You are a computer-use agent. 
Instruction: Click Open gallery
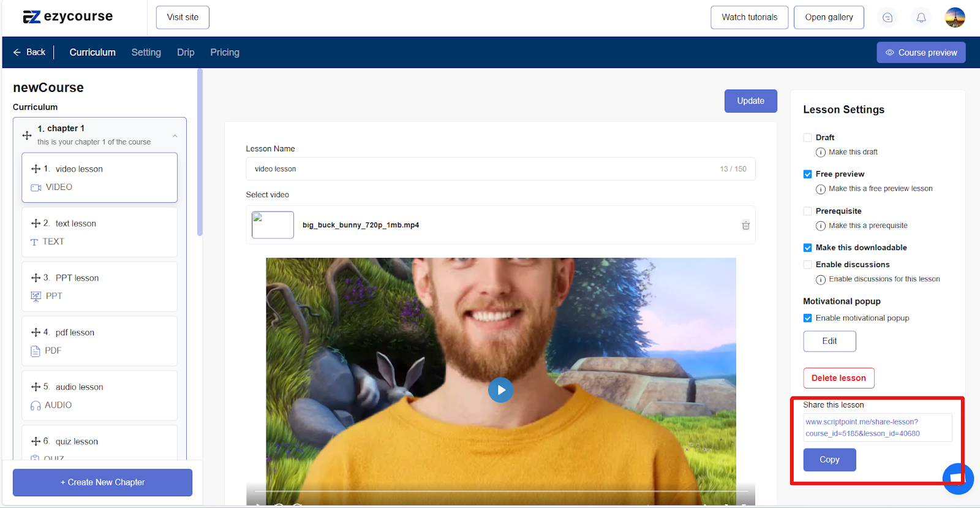(829, 17)
